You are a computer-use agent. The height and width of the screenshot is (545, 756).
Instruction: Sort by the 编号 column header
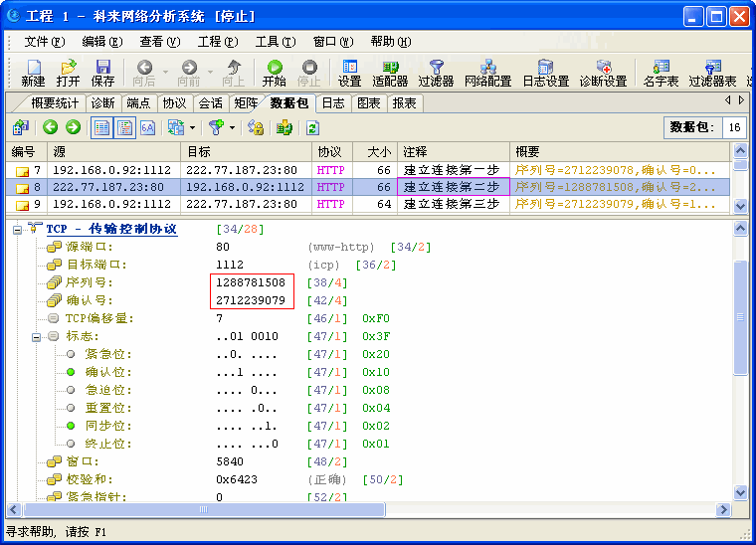(27, 152)
